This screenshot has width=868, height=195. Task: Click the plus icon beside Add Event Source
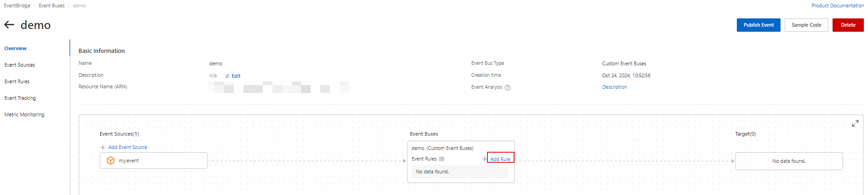point(103,147)
